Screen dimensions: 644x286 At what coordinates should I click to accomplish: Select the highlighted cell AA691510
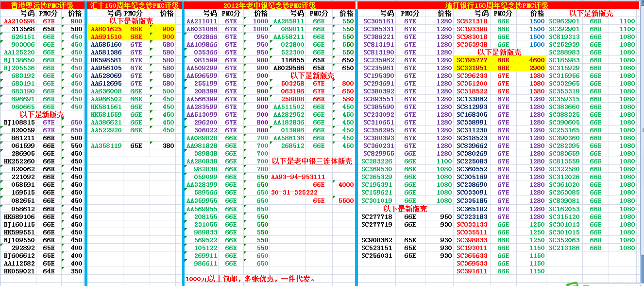[106, 37]
